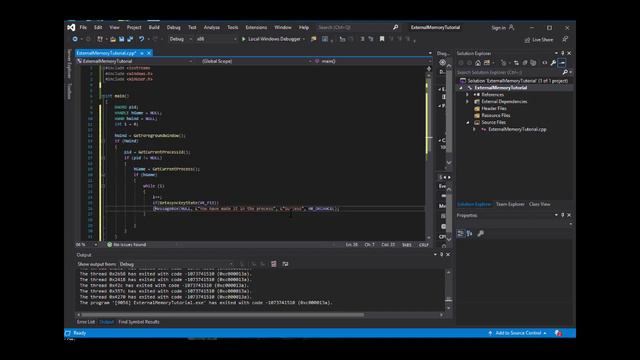640x360 pixels.
Task: Open the Show output from dropdown
Action: click(176, 264)
